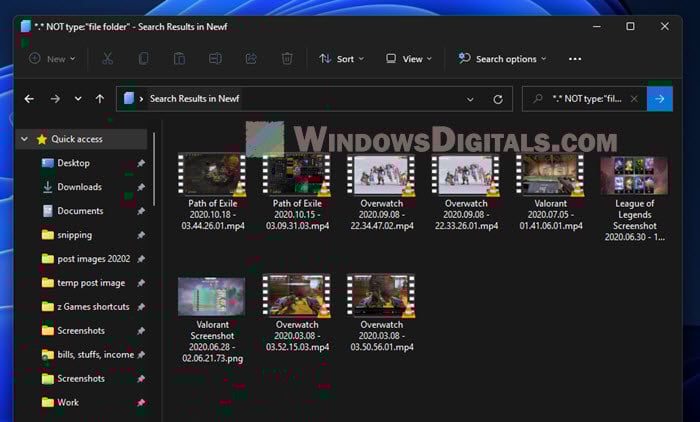The height and width of the screenshot is (422, 700).
Task: Open Downloads in the sidebar
Action: click(79, 187)
